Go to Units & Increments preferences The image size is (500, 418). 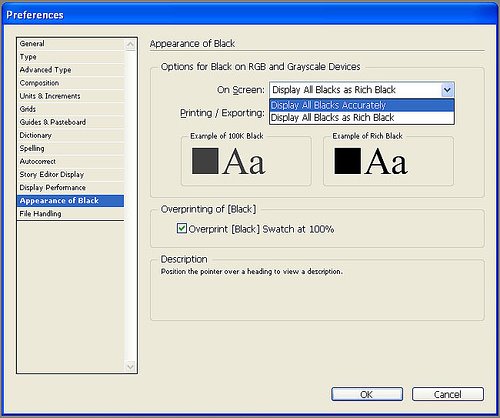click(70, 96)
